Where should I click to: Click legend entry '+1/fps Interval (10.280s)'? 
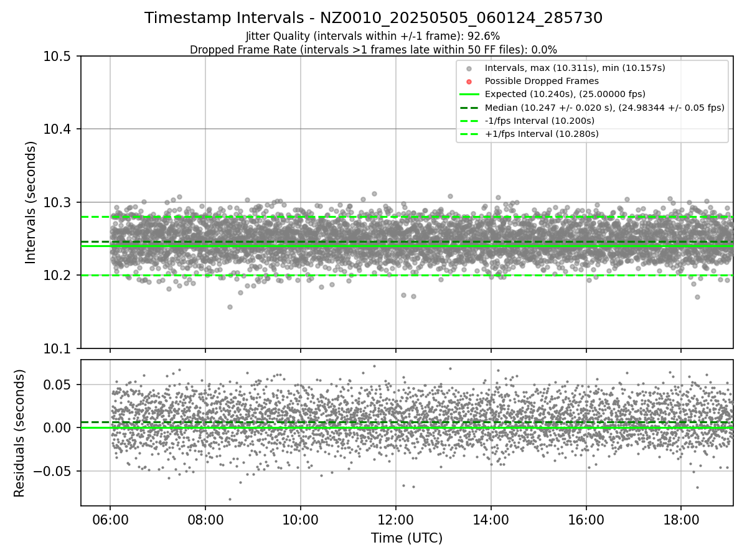pos(541,134)
